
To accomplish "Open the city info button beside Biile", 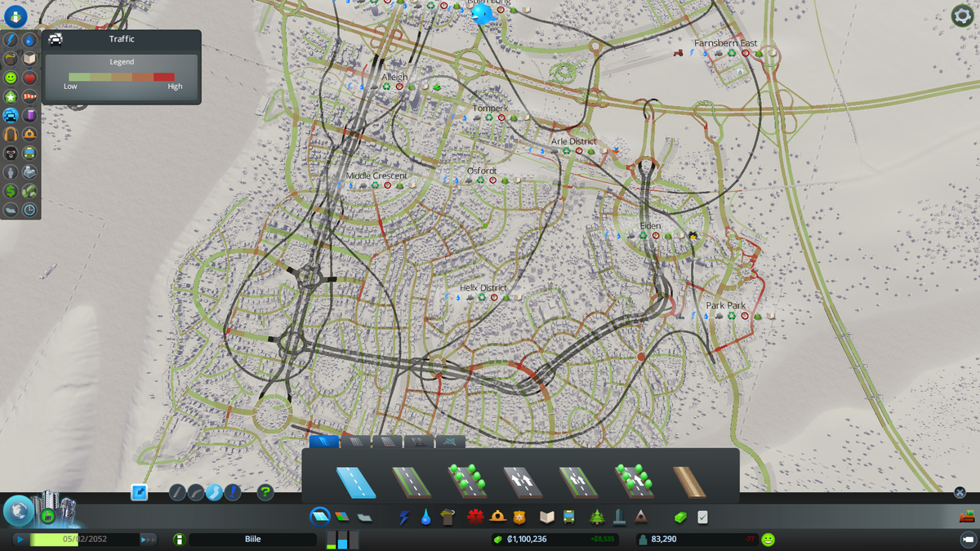I will coord(179,540).
